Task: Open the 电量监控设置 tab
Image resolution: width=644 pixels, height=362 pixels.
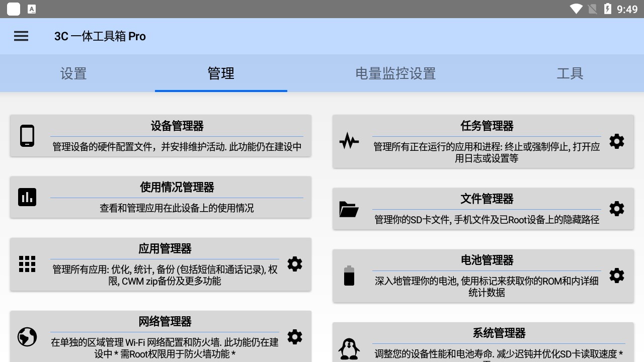Action: [x=395, y=73]
